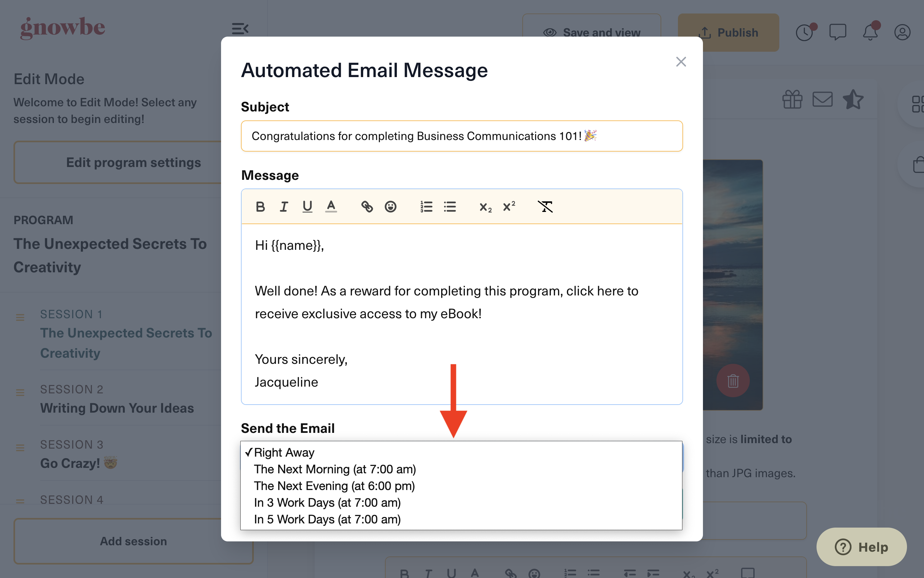Image resolution: width=924 pixels, height=578 pixels.
Task: Insert a link via message toolbar
Action: [x=367, y=207]
